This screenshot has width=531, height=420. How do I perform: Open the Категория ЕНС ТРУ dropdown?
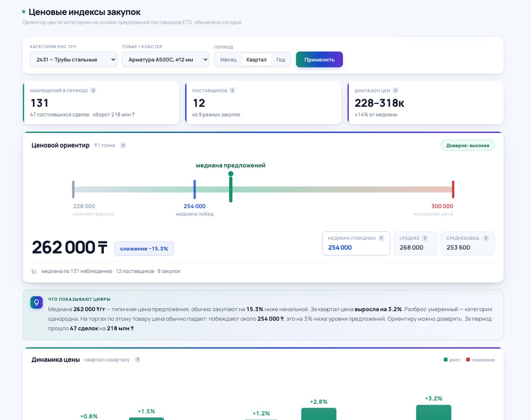pos(74,60)
